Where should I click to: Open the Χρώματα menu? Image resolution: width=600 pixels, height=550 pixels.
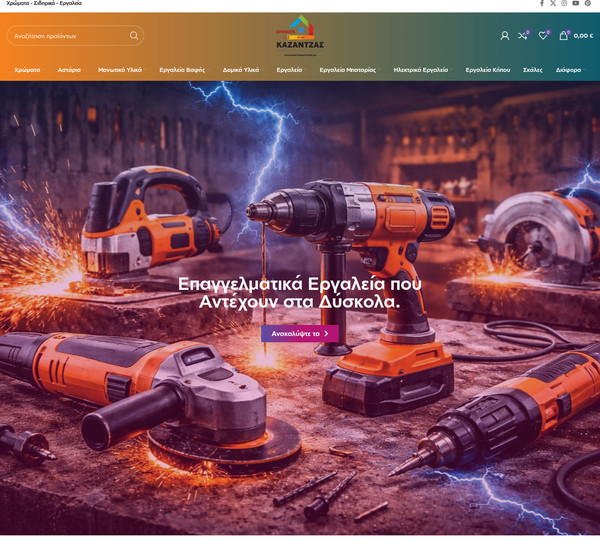click(x=27, y=70)
